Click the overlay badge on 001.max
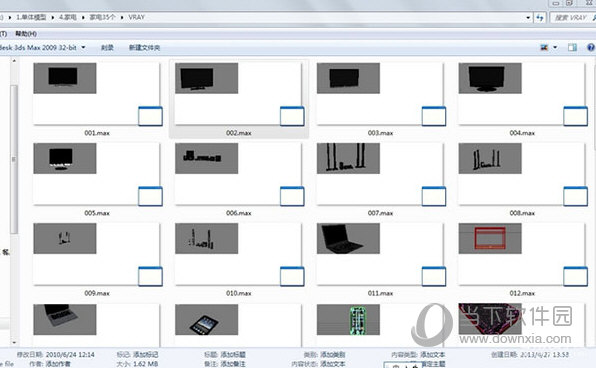Viewport: 596px width, 368px height. [150, 116]
